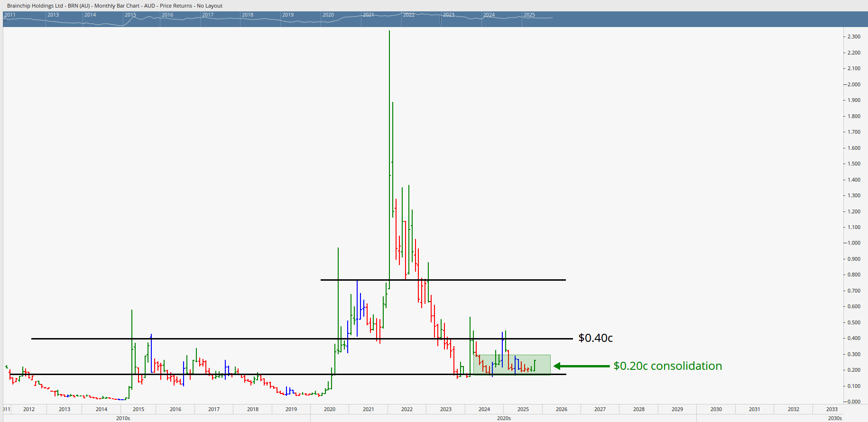This screenshot has height=422, width=868.
Task: Click 2025 in the top overview navigator
Action: (529, 15)
